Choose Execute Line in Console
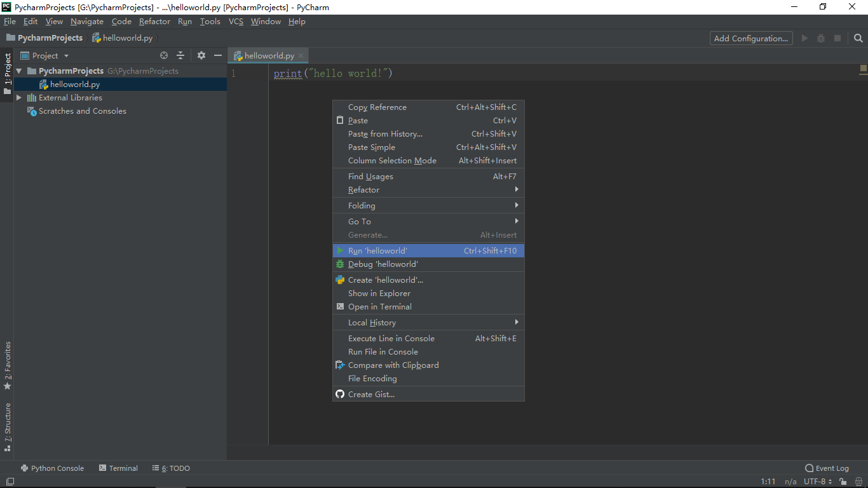This screenshot has width=868, height=488. [428, 339]
